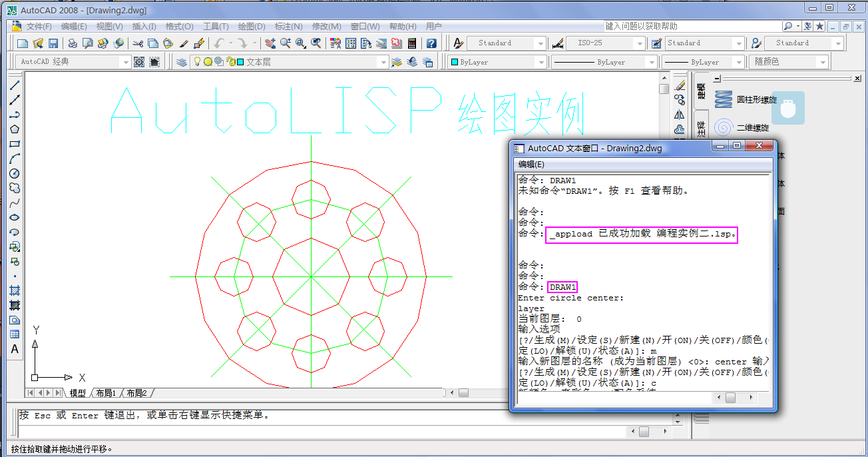Click the Pan realtime hand icon
868x457 pixels.
click(270, 43)
